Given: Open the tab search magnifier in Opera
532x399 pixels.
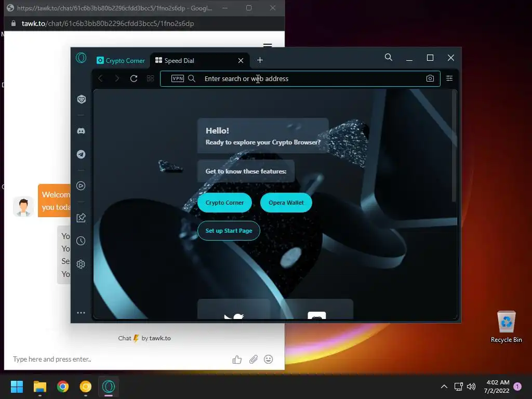Looking at the screenshot, I should pyautogui.click(x=389, y=57).
